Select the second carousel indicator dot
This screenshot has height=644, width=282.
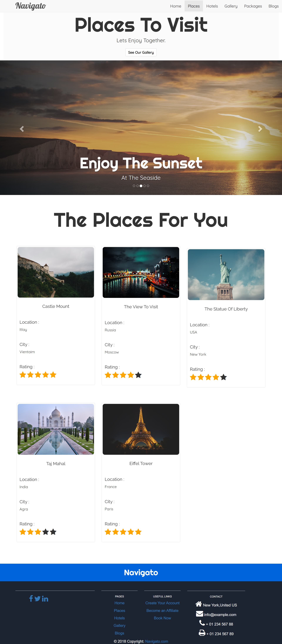[137, 186]
